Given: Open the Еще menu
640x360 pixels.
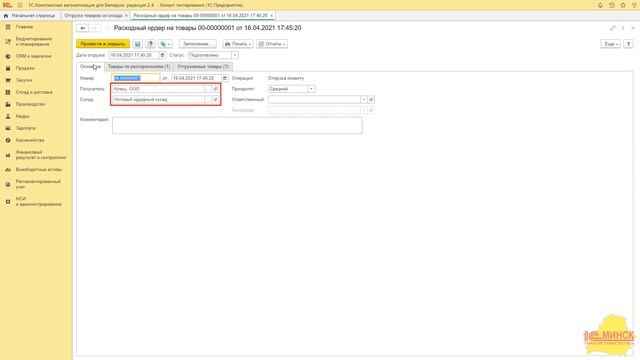Looking at the screenshot, I should coord(611,44).
